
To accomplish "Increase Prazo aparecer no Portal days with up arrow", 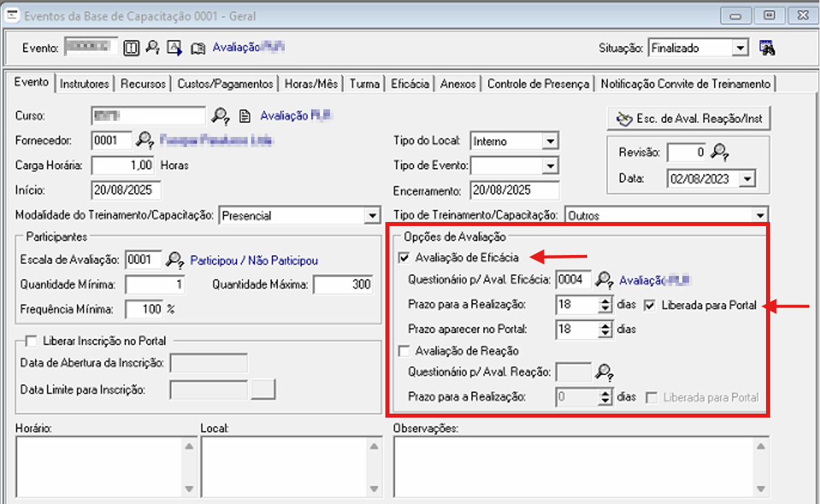I will click(605, 325).
